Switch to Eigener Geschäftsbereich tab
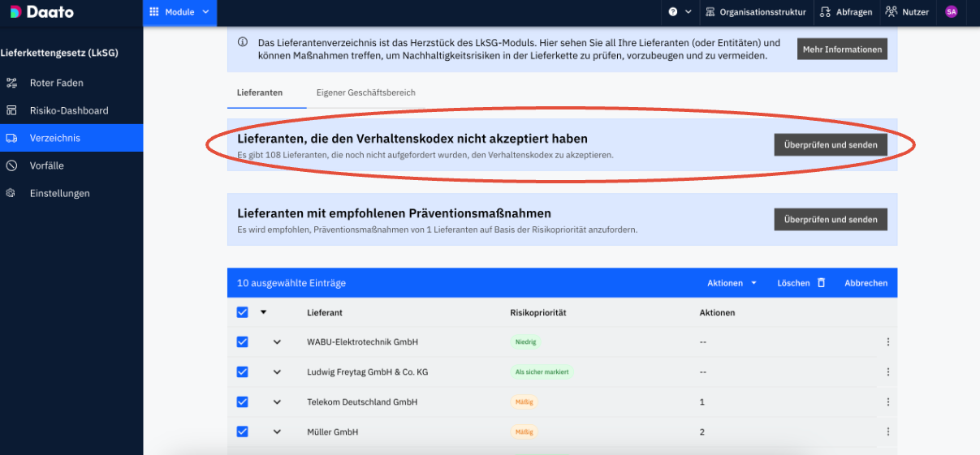980x455 pixels. (x=366, y=92)
